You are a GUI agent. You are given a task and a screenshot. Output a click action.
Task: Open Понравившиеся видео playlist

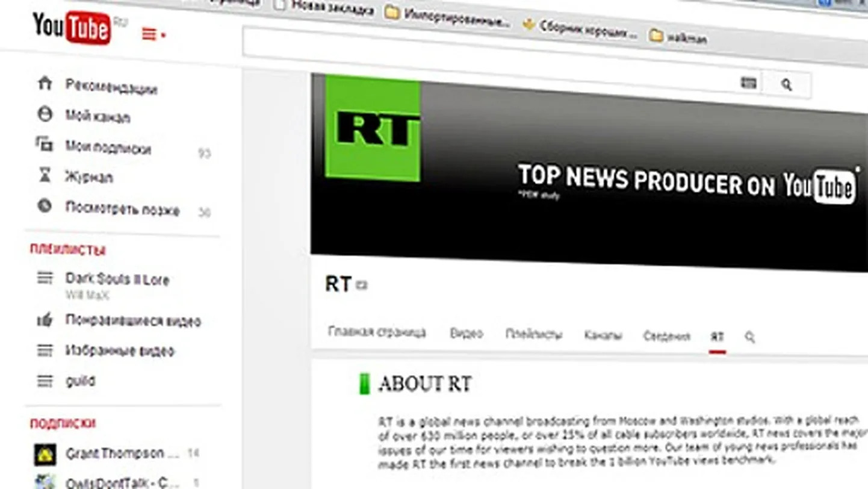133,321
